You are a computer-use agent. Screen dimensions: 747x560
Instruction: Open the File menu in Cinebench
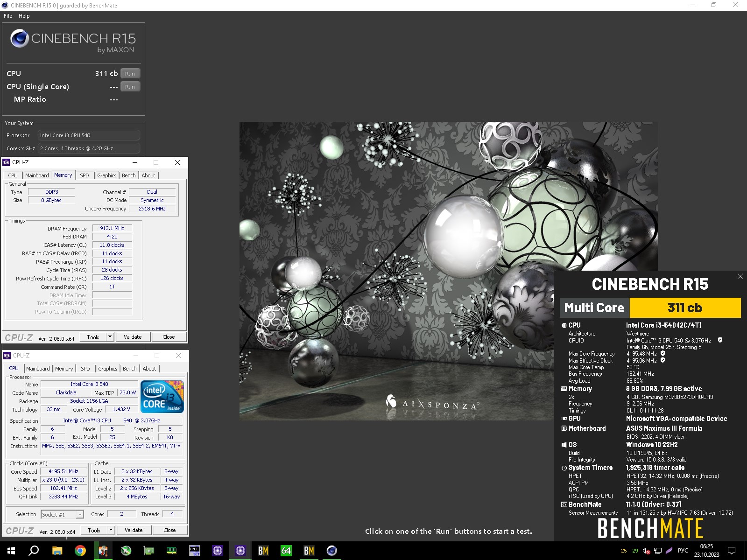(8, 16)
